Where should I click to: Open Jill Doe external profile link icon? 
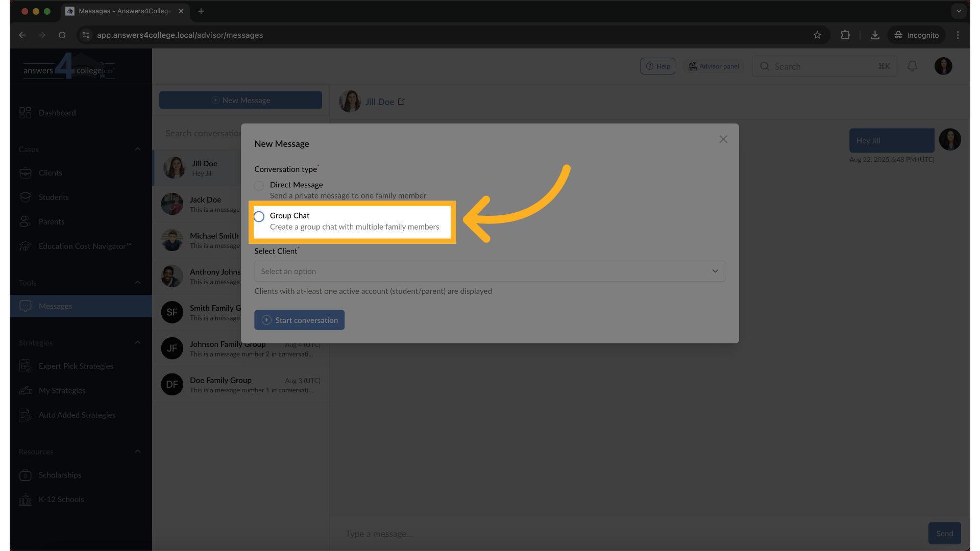tap(401, 102)
